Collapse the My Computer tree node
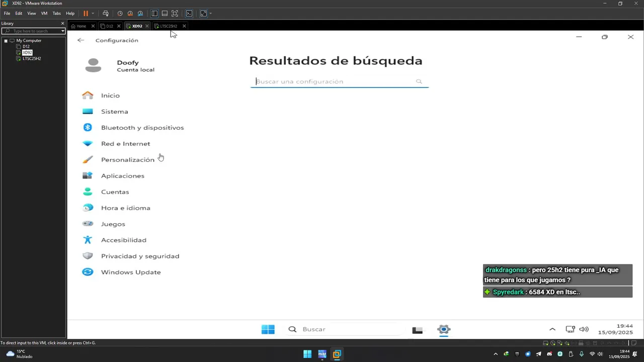The width and height of the screenshot is (644, 362). point(6,41)
